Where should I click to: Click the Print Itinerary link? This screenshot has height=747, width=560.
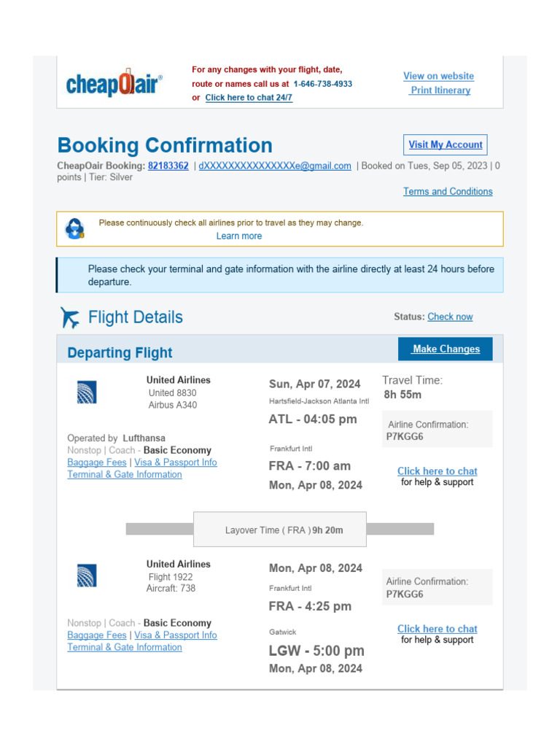coord(440,90)
